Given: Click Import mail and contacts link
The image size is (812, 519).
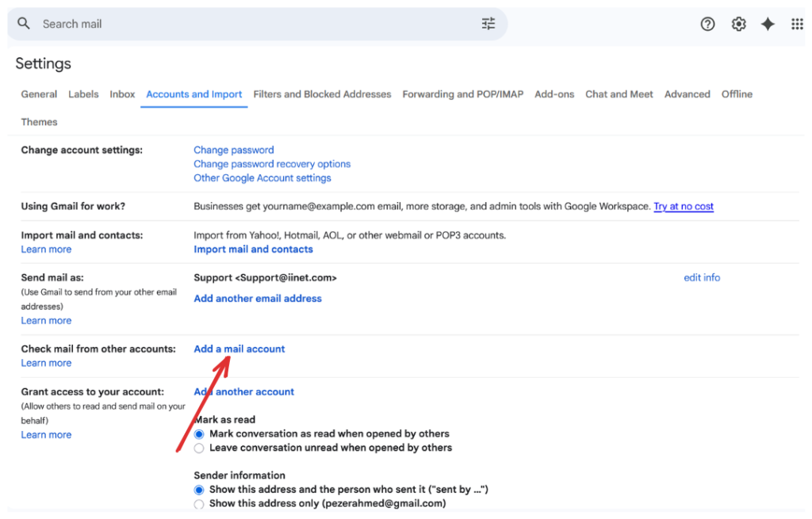Looking at the screenshot, I should coord(253,249).
